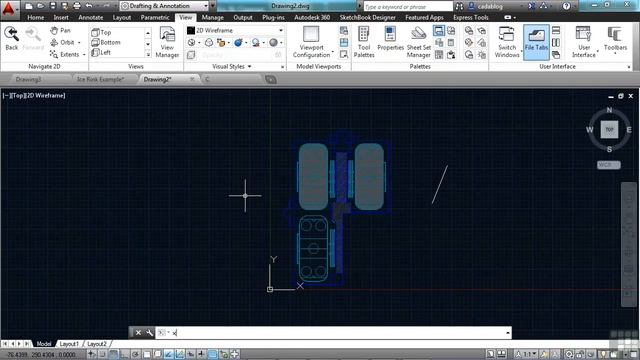This screenshot has width=640, height=360.
Task: Expand the Orbit dropdown arrow
Action: (79, 42)
